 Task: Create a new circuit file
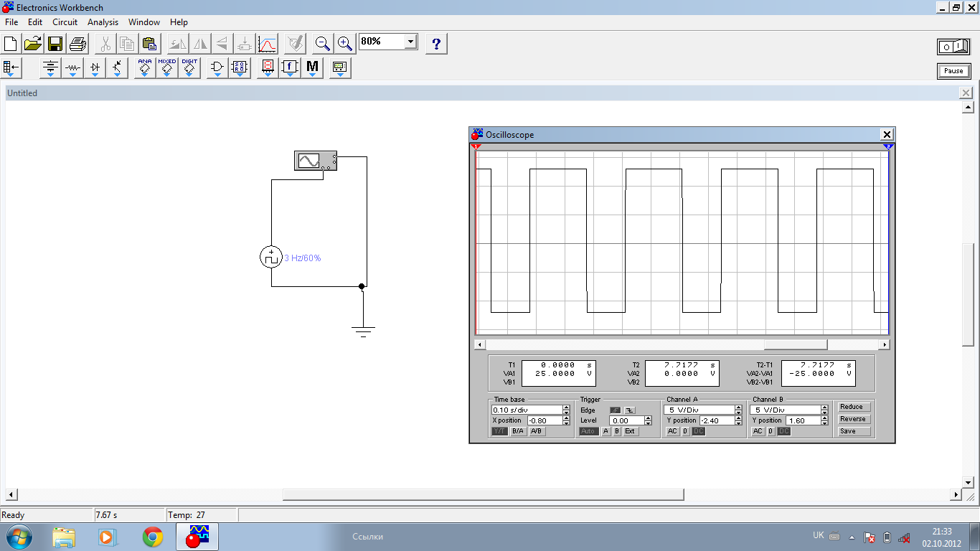[11, 44]
